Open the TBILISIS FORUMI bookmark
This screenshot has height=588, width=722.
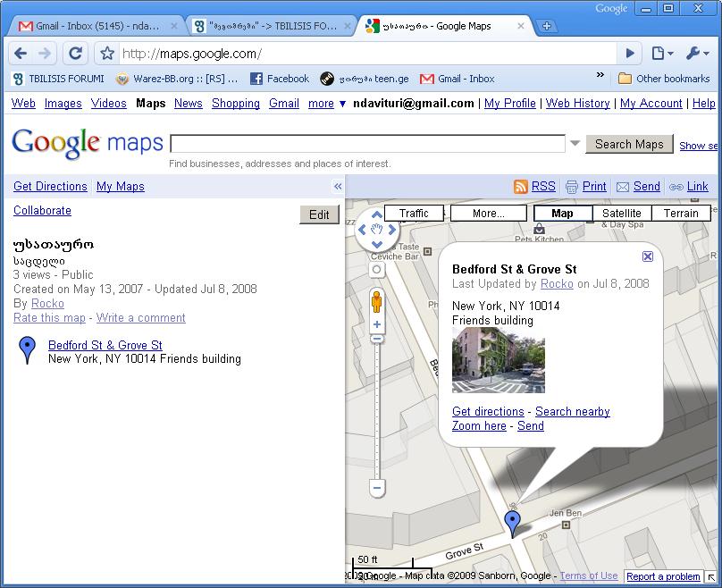58,79
